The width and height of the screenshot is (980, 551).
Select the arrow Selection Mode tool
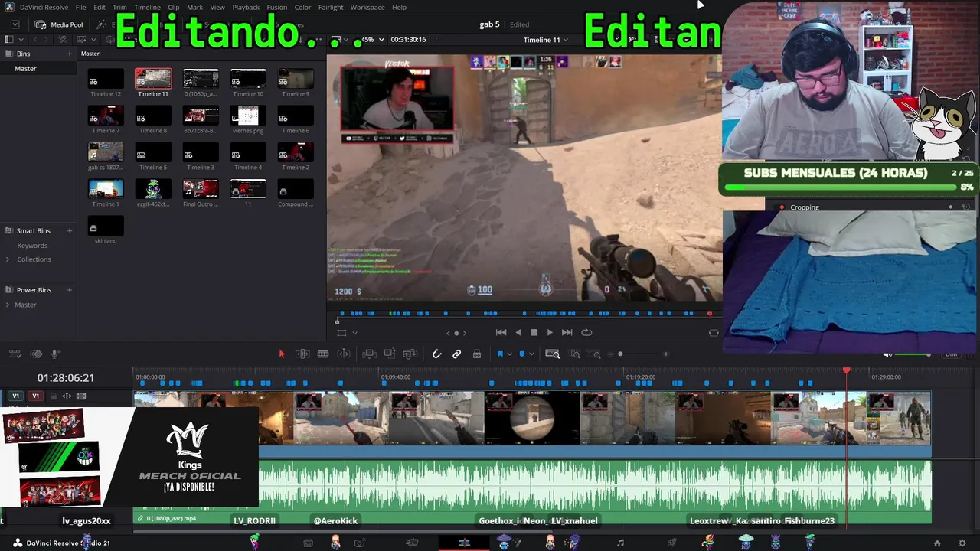click(282, 354)
